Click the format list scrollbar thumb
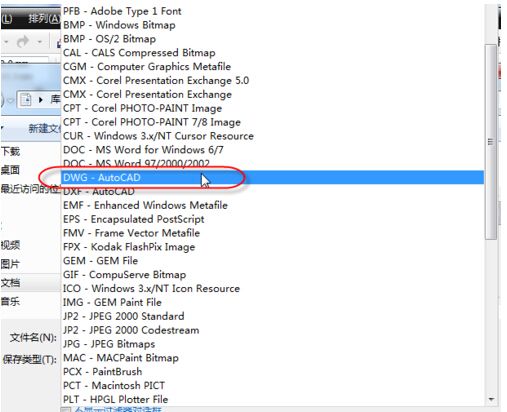Image resolution: width=507 pixels, height=412 pixels. coord(491,142)
